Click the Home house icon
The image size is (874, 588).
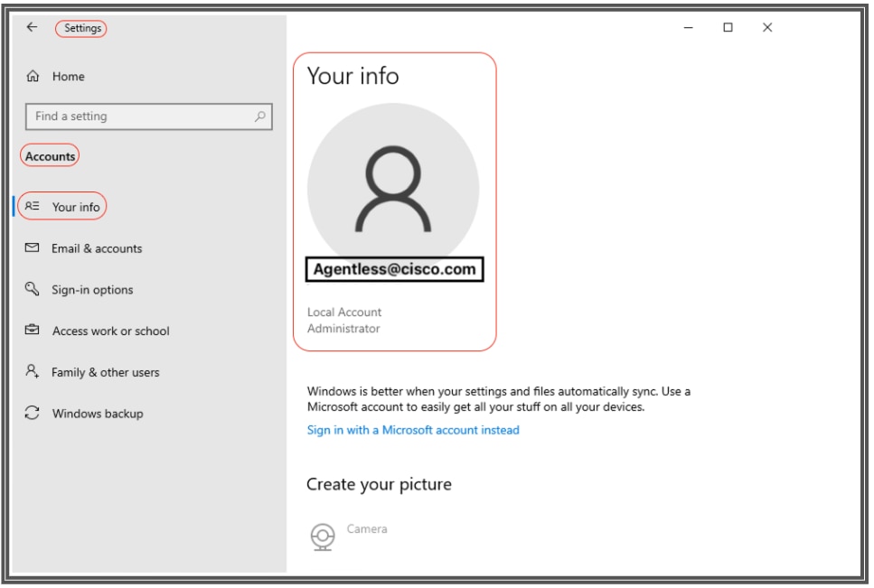(x=33, y=76)
